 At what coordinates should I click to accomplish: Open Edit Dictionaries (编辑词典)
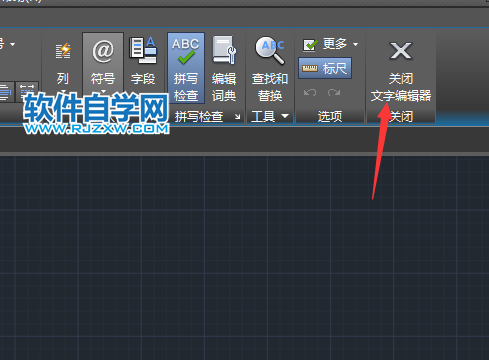pos(224,68)
